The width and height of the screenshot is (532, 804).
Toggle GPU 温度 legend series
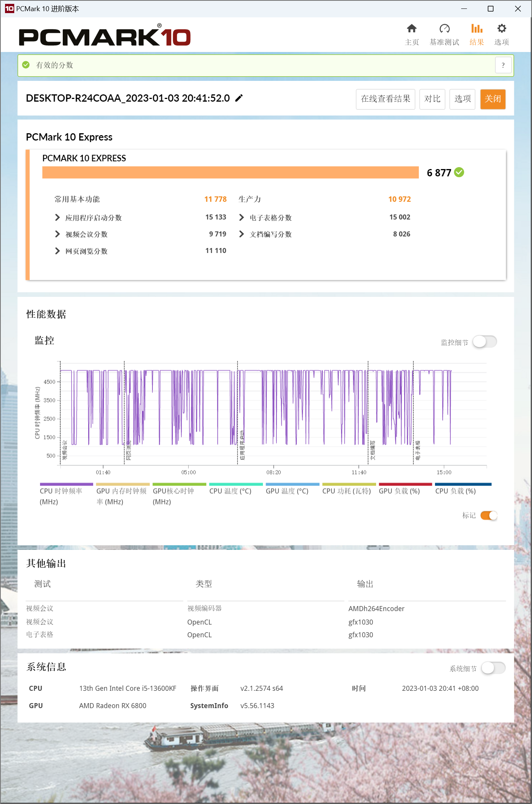[293, 489]
